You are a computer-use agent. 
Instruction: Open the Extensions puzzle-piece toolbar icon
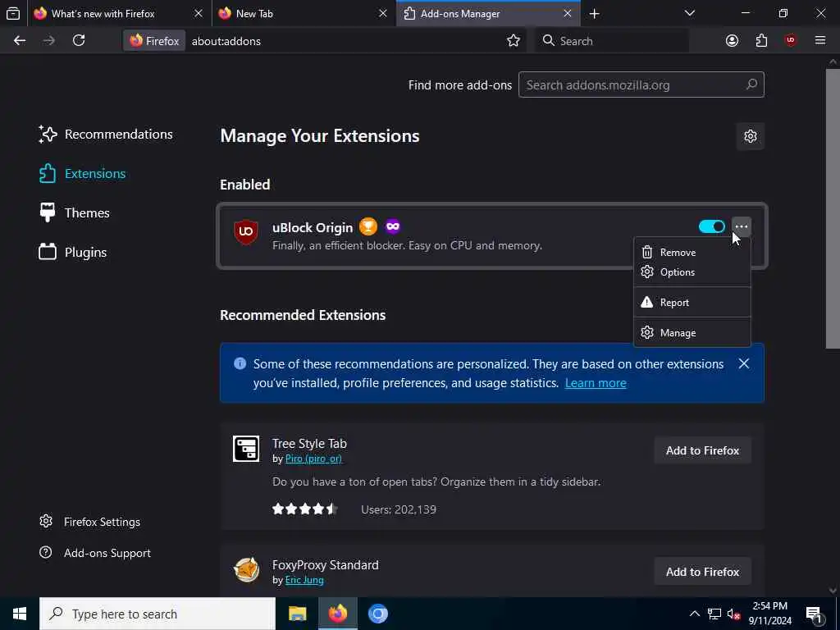coord(761,41)
